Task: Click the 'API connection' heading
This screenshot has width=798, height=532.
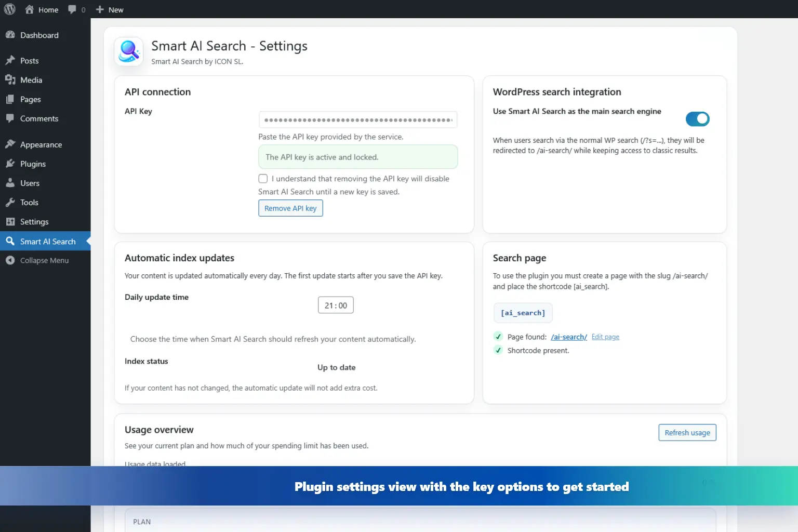Action: [x=157, y=91]
